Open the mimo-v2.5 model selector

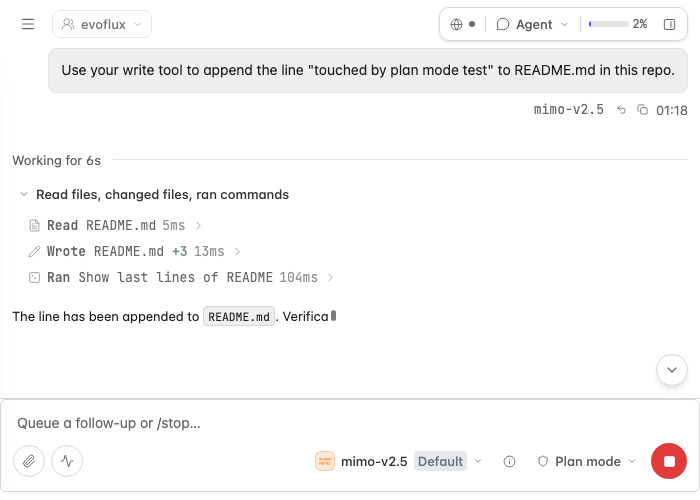tap(399, 461)
